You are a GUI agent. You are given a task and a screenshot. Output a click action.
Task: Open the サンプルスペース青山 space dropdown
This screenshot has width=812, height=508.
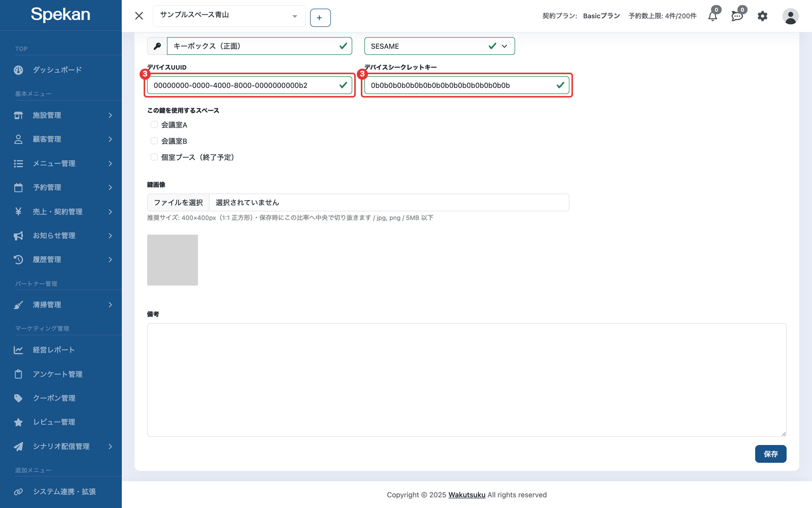(x=229, y=16)
